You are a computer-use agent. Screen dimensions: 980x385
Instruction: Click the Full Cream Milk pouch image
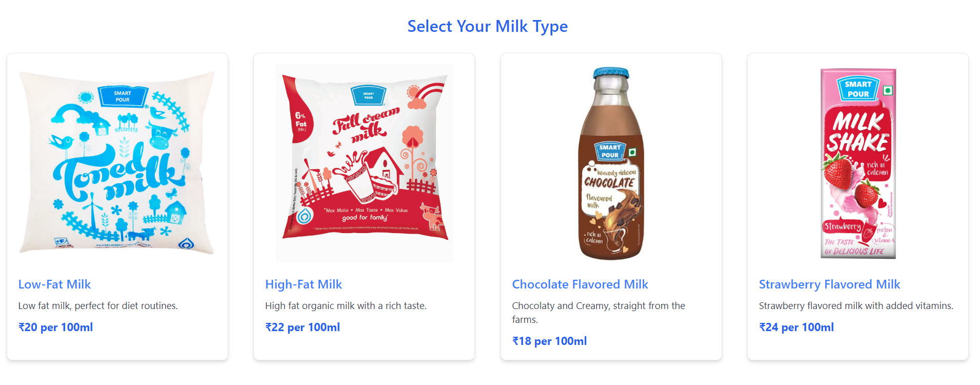(364, 163)
